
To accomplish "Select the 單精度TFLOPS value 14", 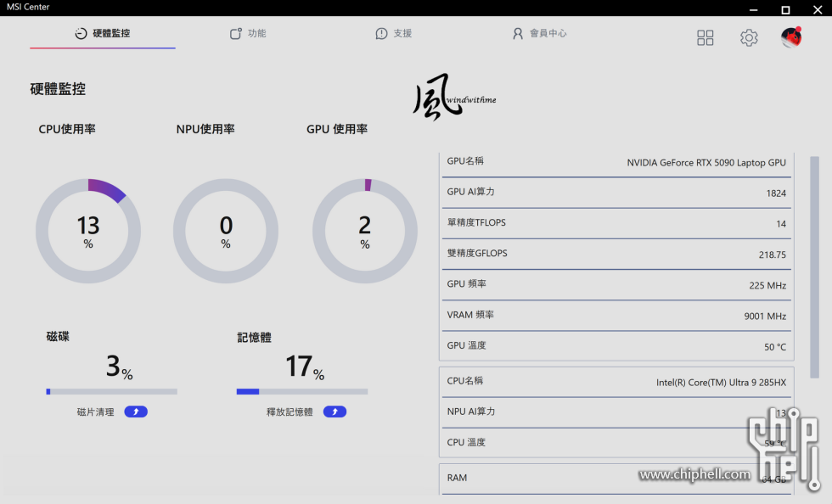I will (x=781, y=224).
